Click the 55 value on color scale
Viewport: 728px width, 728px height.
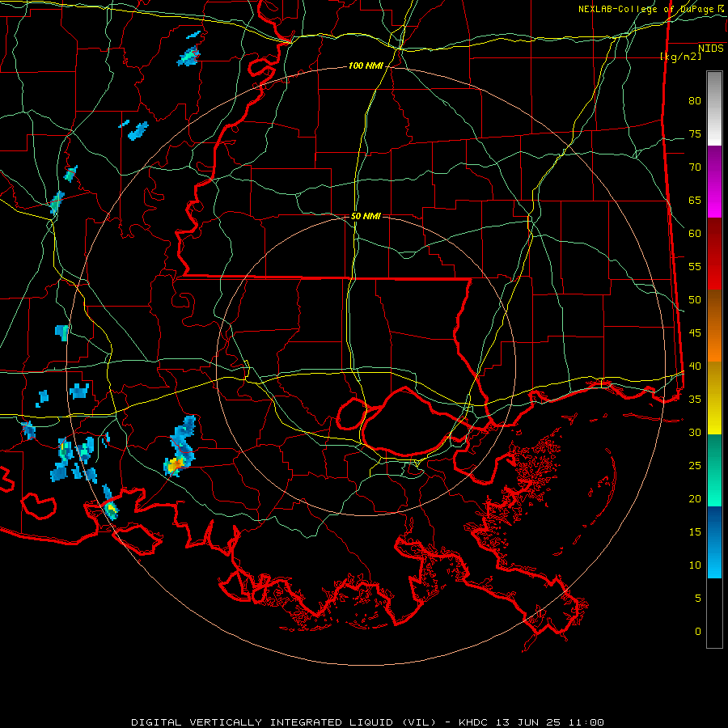(x=695, y=267)
